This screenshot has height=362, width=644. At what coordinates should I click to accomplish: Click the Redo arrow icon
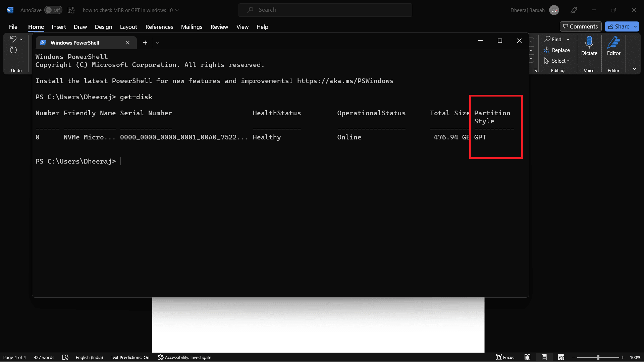coord(13,50)
